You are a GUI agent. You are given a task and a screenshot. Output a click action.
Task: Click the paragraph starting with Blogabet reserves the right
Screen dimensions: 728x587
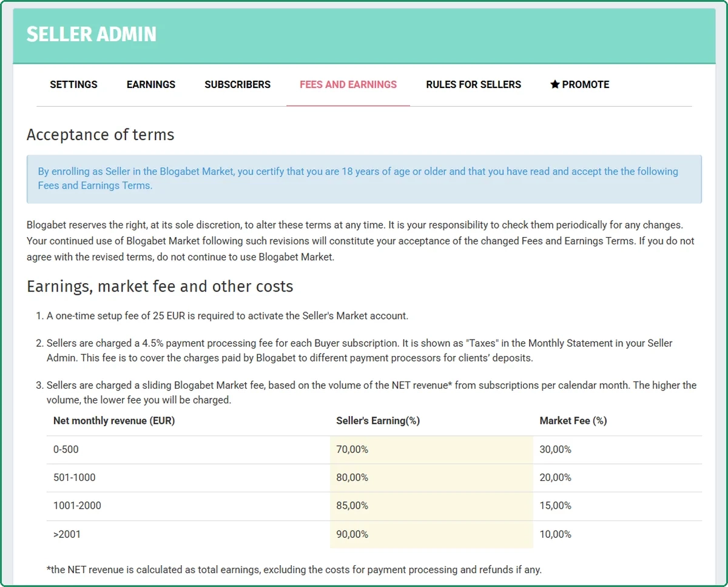coord(360,241)
